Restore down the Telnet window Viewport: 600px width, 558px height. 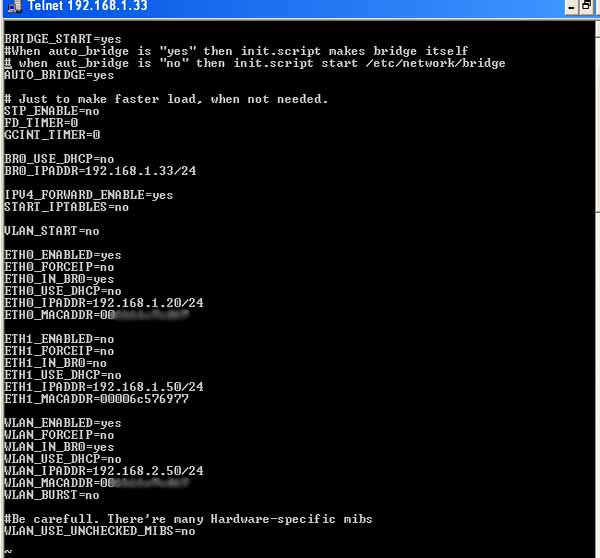click(586, 6)
